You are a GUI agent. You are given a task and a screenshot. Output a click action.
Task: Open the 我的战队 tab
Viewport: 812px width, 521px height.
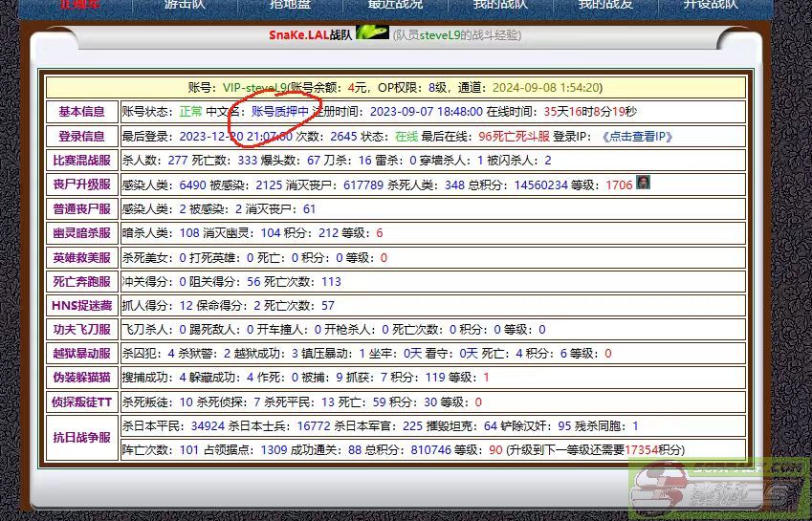499,5
